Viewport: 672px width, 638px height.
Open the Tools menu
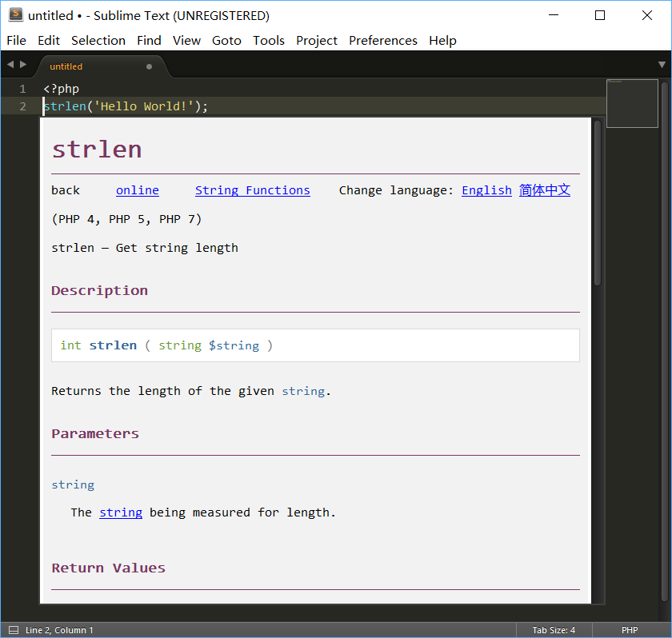click(268, 41)
